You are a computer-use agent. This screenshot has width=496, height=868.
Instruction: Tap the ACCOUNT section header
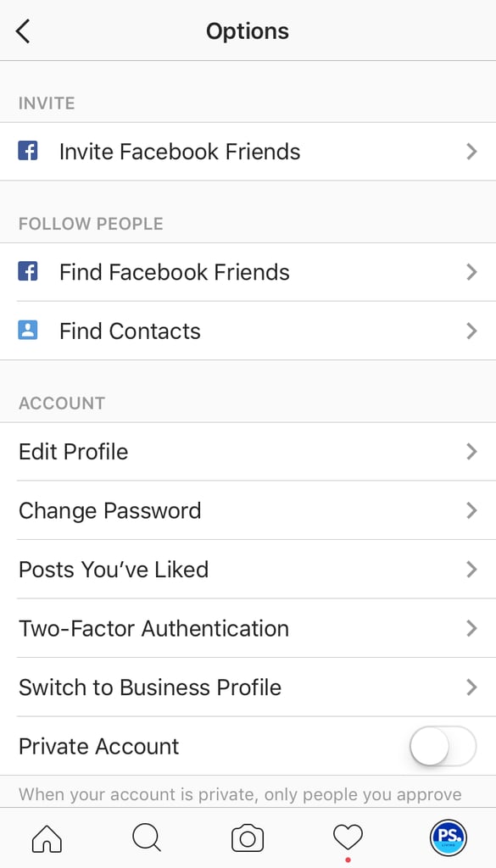(x=61, y=403)
